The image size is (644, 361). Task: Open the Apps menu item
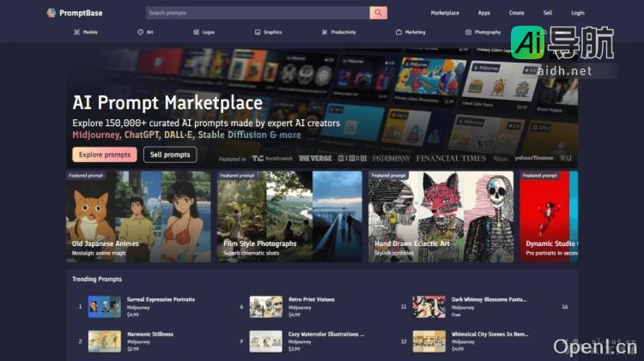point(484,13)
